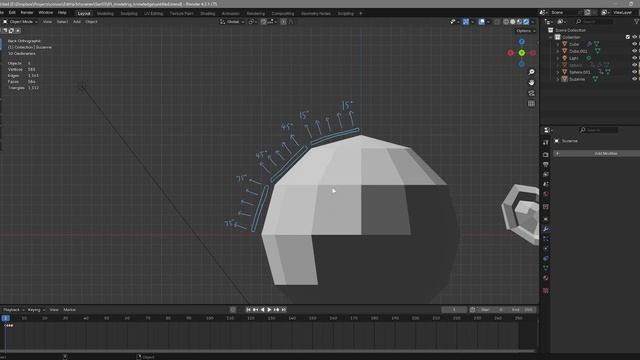Viewport: 640px width, 360px height.
Task: Open Global transform orientation dropdown
Action: coord(232,22)
